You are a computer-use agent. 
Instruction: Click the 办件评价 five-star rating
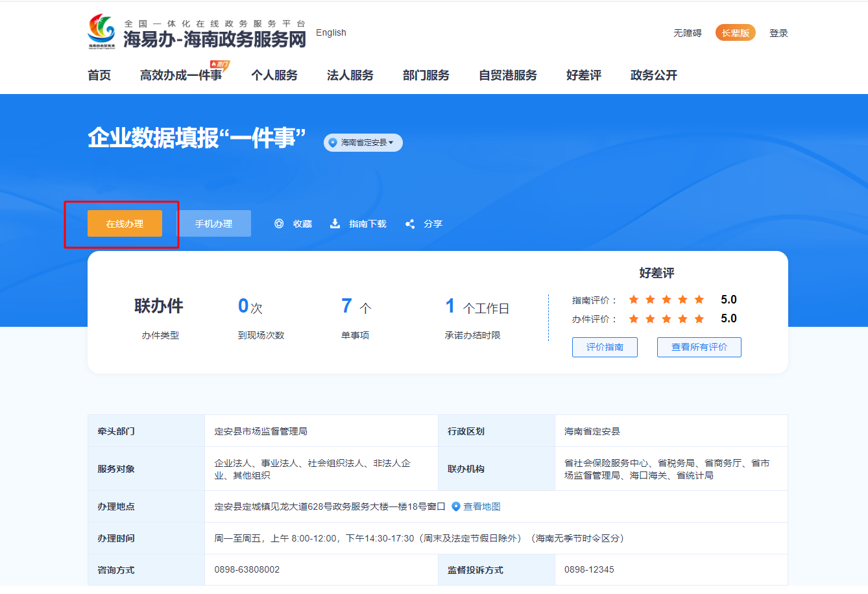point(666,318)
